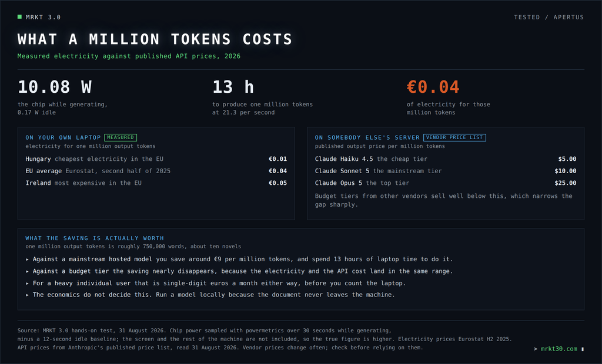Click the ON YOUR OWN LAPTOP heading
The width and height of the screenshot is (602, 364).
coord(63,137)
